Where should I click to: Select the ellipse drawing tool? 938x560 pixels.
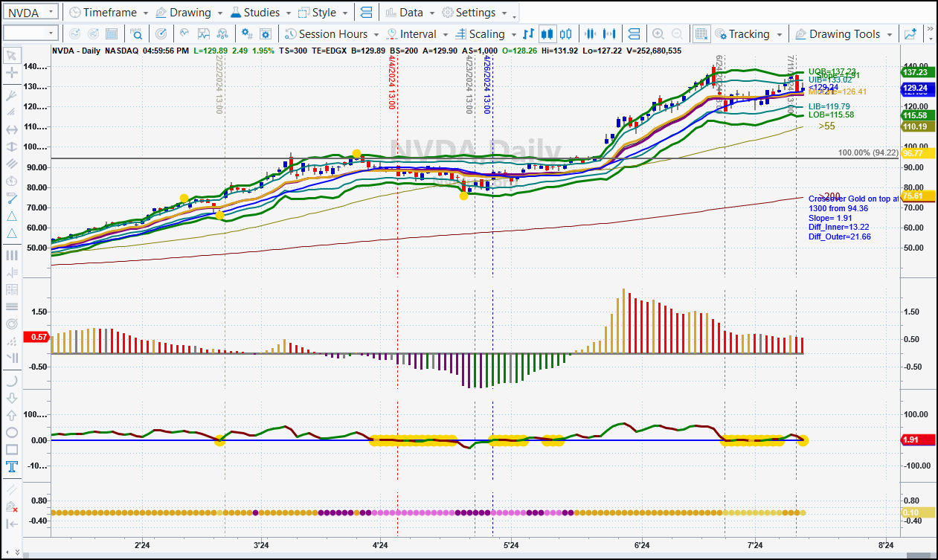point(12,432)
